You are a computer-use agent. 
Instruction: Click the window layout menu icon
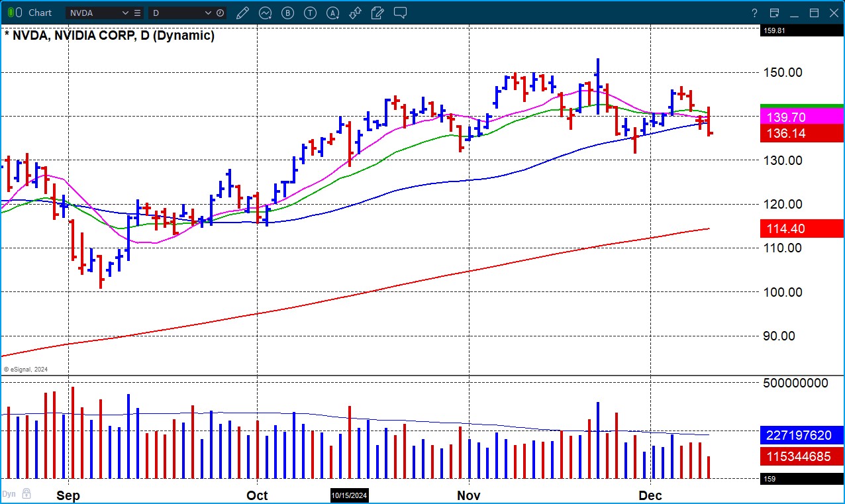(x=774, y=13)
